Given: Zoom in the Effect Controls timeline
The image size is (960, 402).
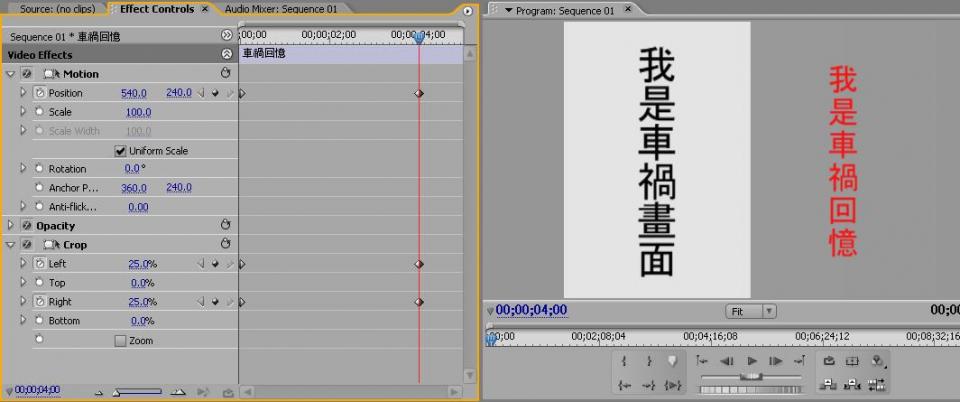Looking at the screenshot, I should (x=178, y=392).
